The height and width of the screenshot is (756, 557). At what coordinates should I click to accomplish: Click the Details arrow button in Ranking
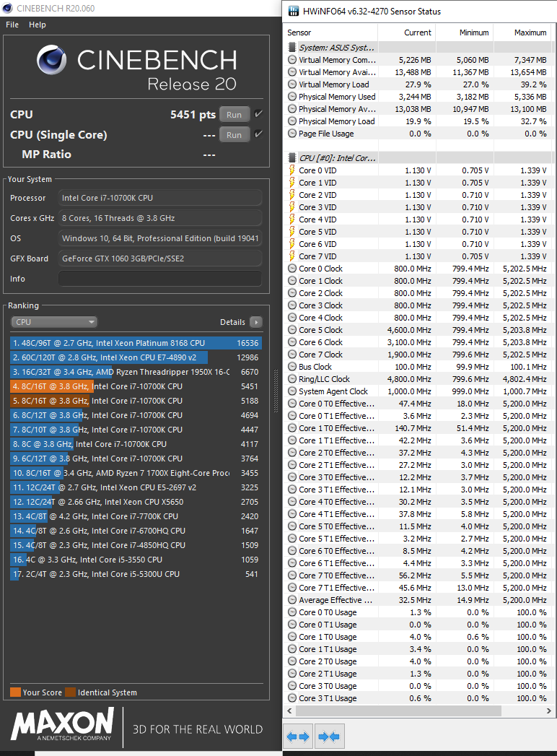click(x=256, y=322)
